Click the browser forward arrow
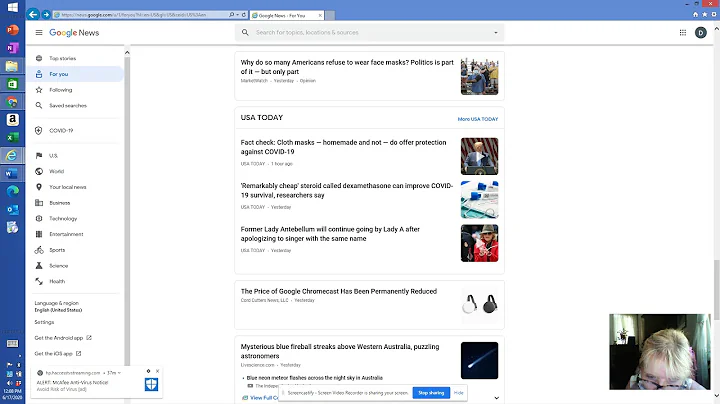This screenshot has width=720, height=404. coord(46,15)
